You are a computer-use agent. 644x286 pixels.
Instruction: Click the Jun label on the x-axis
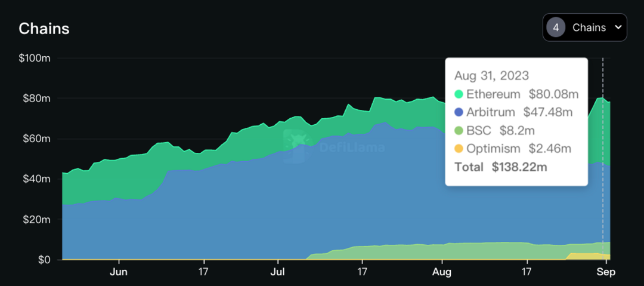click(119, 272)
